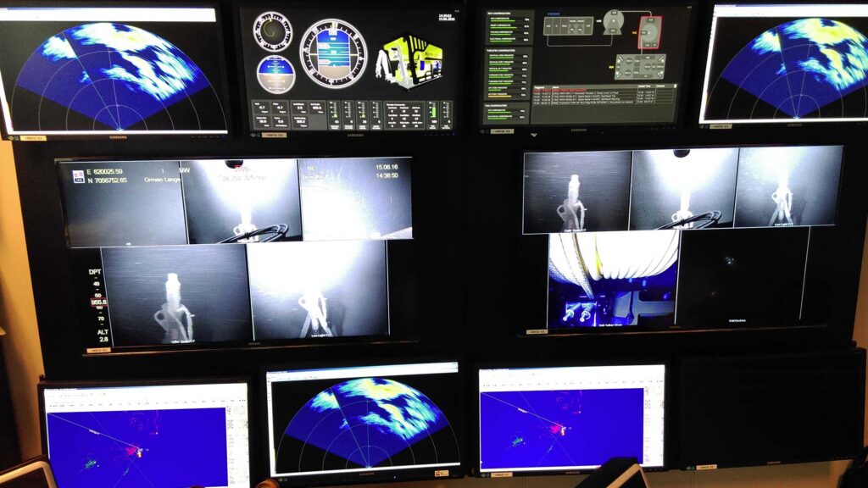Click the top-right sonar fan display
Screen dimensions: 868x488
coord(792,68)
